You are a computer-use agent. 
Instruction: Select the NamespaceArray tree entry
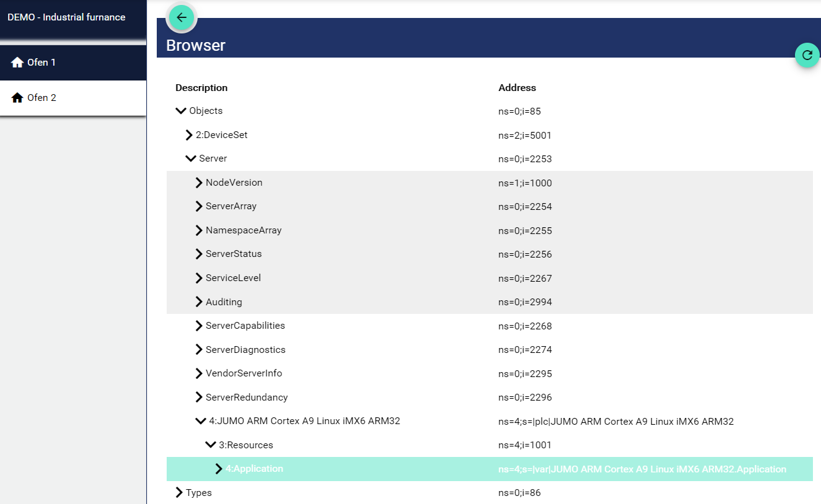(x=244, y=230)
